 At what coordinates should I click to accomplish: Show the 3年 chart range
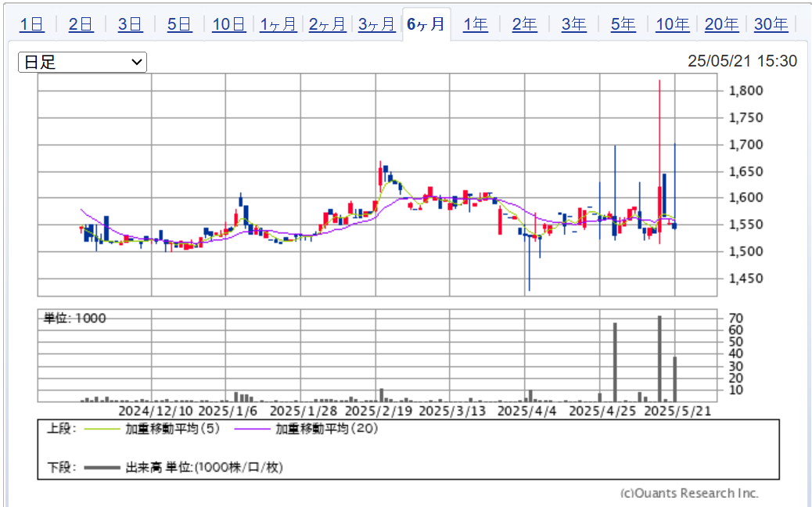(573, 24)
